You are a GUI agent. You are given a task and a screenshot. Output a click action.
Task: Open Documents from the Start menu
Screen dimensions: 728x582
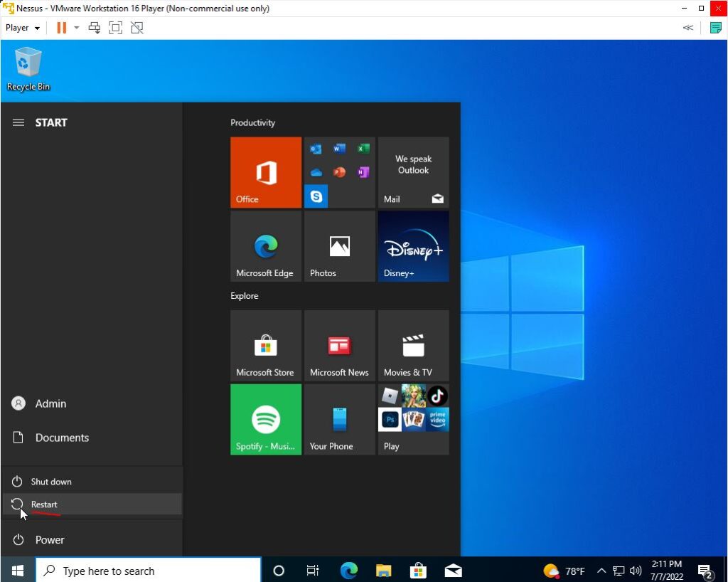click(x=92, y=438)
